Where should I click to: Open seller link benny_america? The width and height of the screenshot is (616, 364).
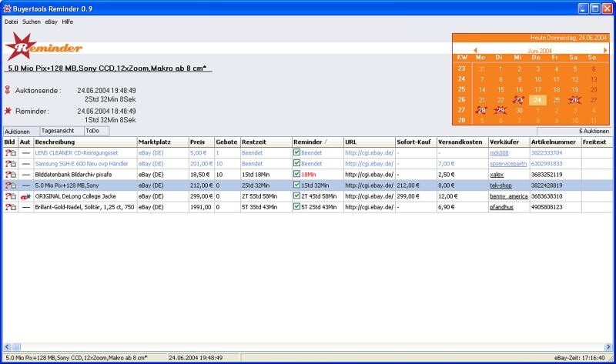(x=508, y=196)
